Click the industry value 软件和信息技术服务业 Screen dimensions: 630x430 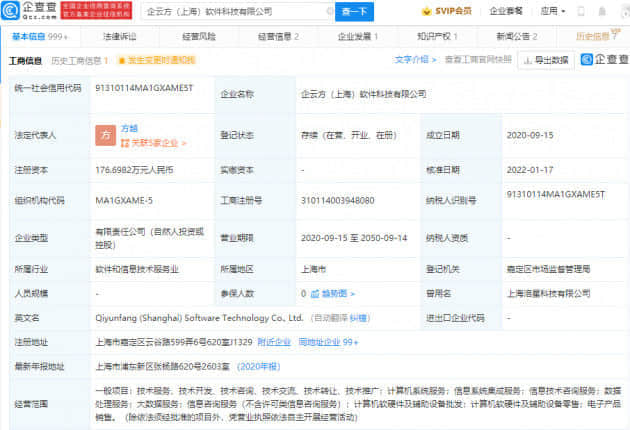pyautogui.click(x=137, y=269)
